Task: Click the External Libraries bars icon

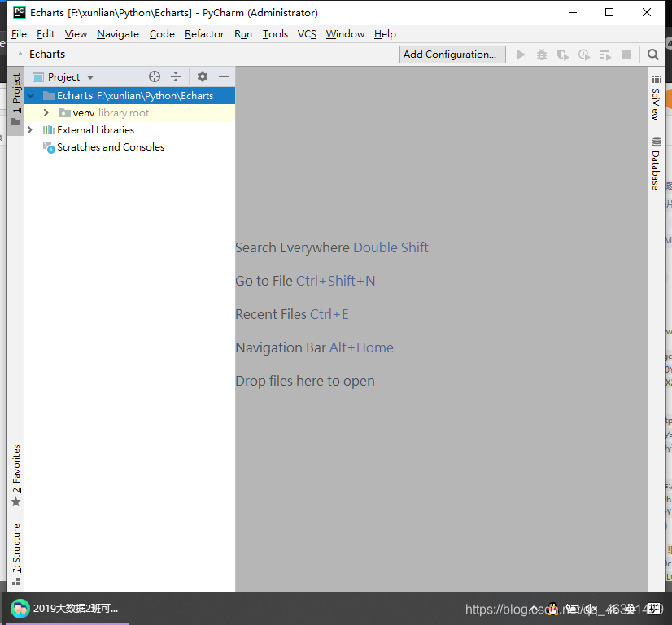Action: [49, 130]
